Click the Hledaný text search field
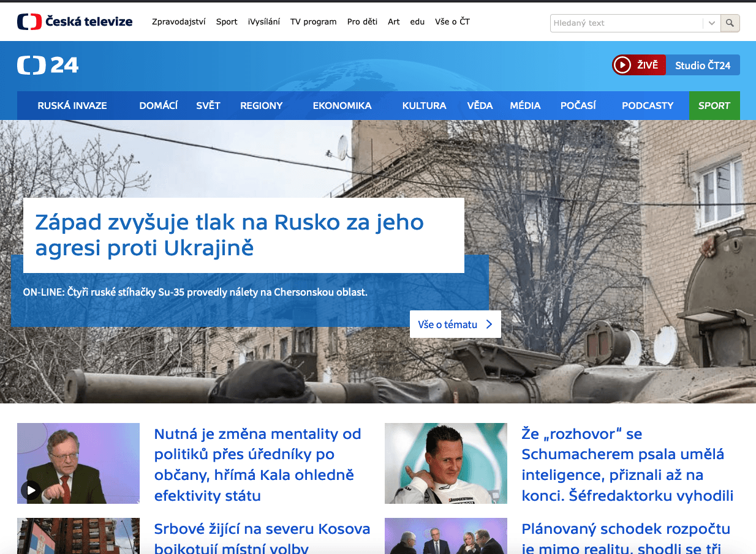 pos(627,23)
